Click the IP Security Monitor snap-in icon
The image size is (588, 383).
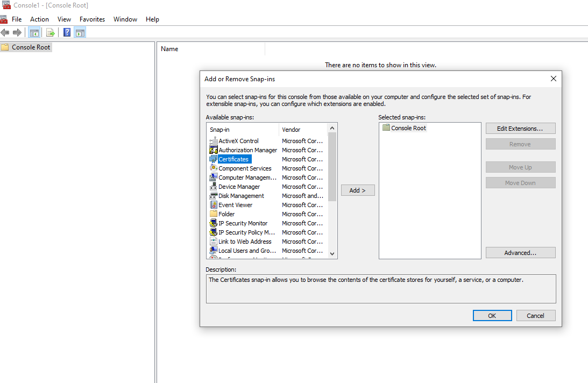click(214, 223)
